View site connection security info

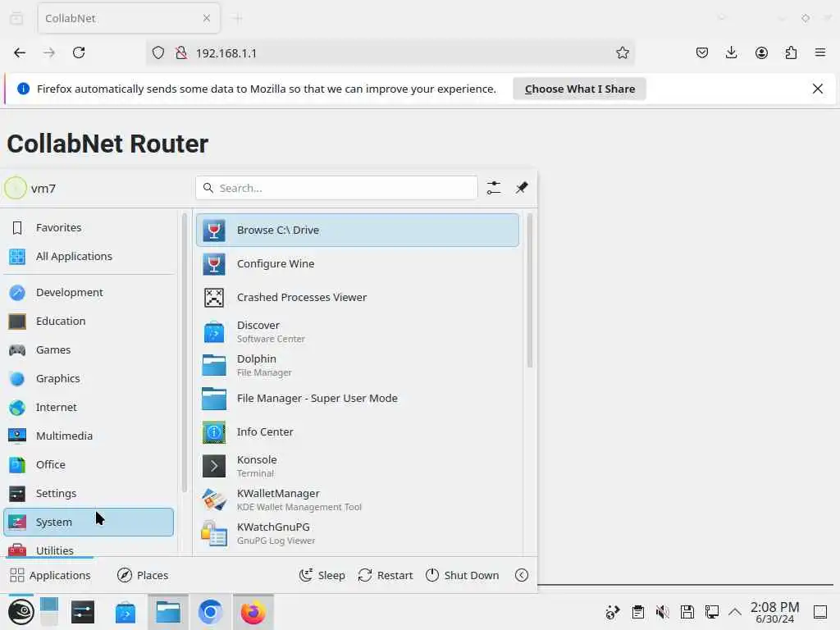click(x=181, y=52)
